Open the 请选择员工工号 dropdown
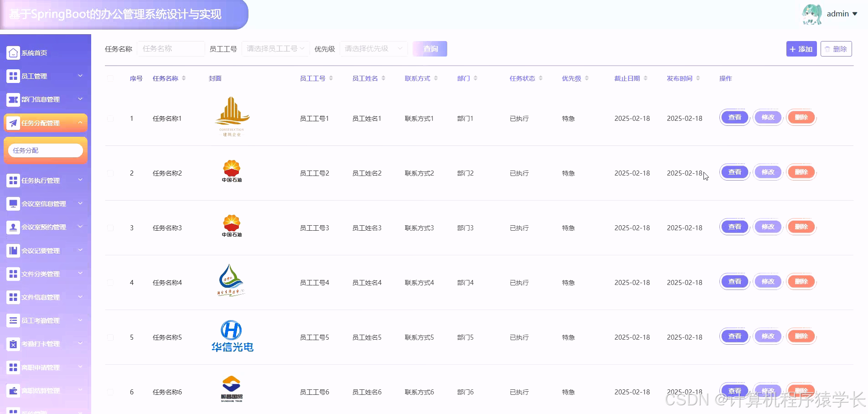This screenshot has width=868, height=414. point(275,48)
